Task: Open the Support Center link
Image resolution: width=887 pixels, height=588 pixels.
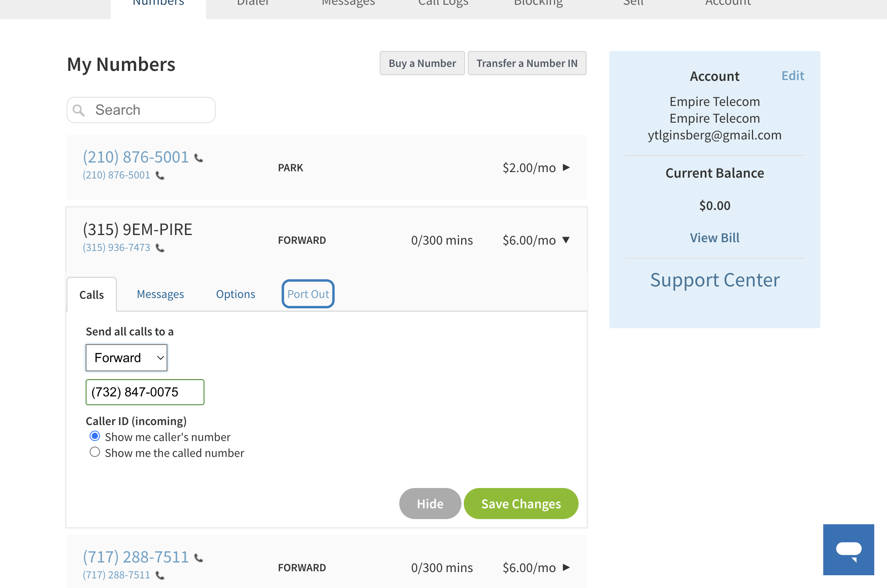Action: [715, 280]
